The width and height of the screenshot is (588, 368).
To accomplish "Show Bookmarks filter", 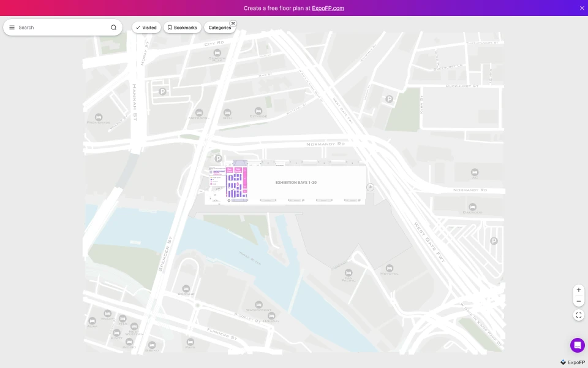I will (x=183, y=28).
